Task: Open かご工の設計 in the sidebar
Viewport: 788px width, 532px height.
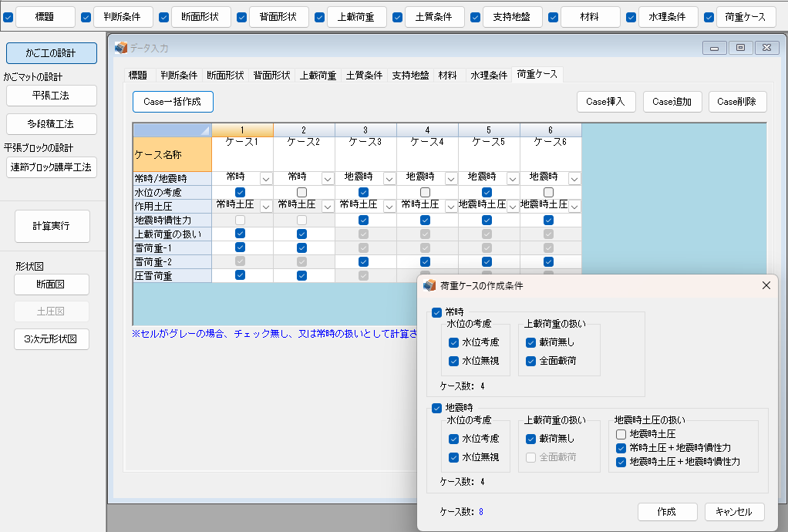Action: tap(52, 53)
